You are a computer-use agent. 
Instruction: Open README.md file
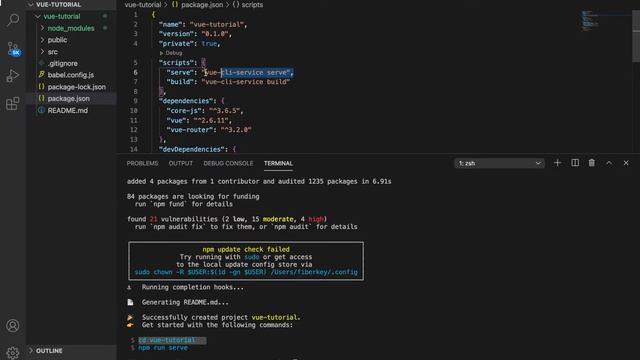pos(68,111)
